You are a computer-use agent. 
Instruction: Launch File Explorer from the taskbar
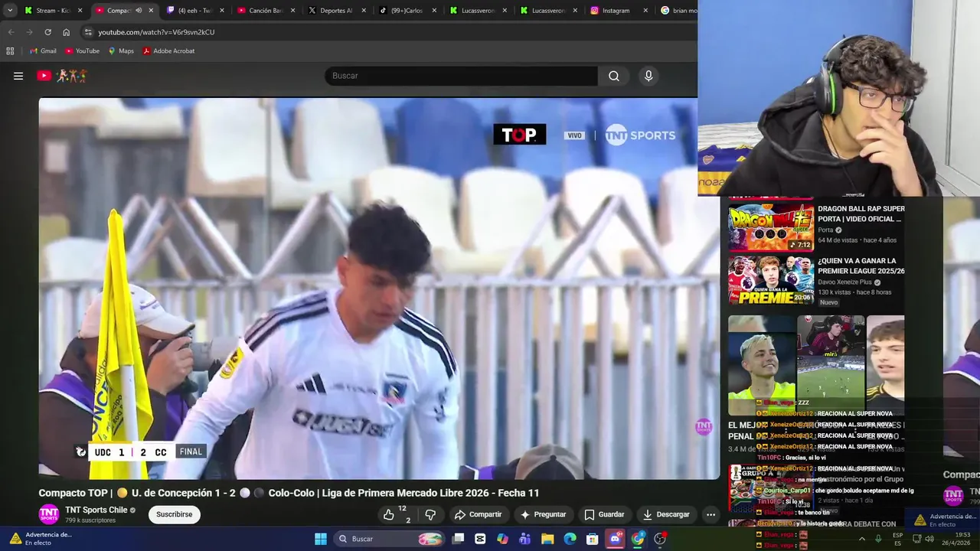click(547, 539)
